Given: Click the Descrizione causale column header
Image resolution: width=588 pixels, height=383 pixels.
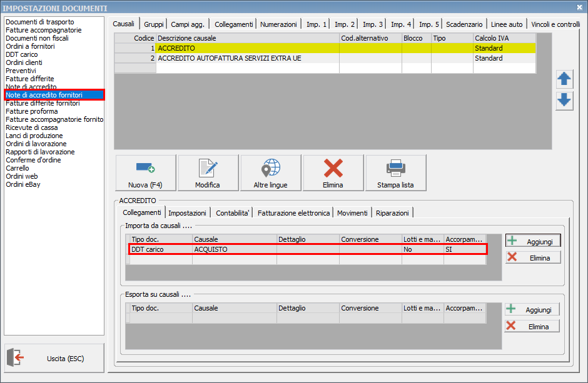Looking at the screenshot, I should (248, 38).
